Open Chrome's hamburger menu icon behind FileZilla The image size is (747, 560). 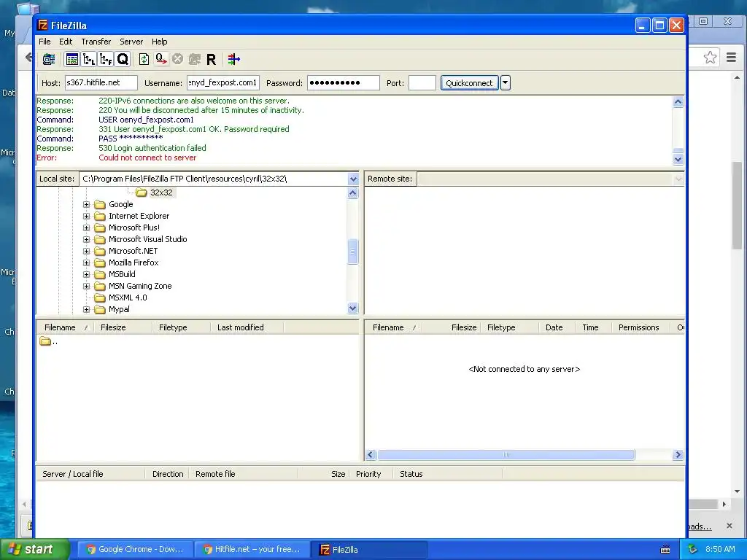pos(731,58)
